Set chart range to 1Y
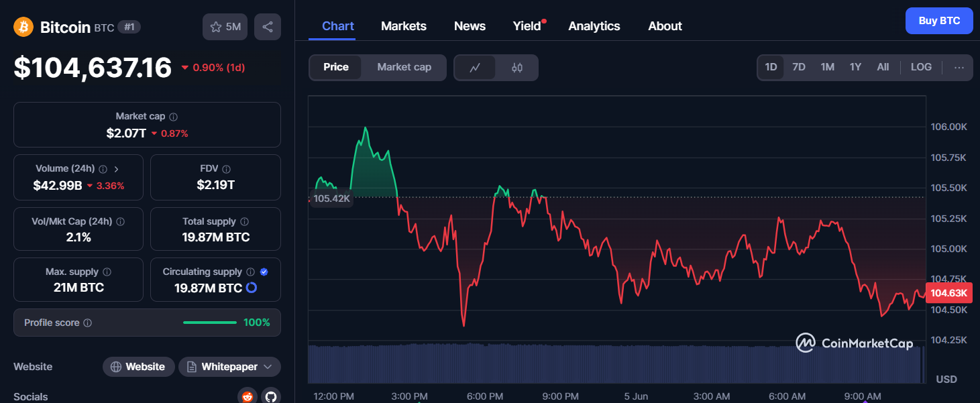Image resolution: width=980 pixels, height=403 pixels. click(855, 67)
